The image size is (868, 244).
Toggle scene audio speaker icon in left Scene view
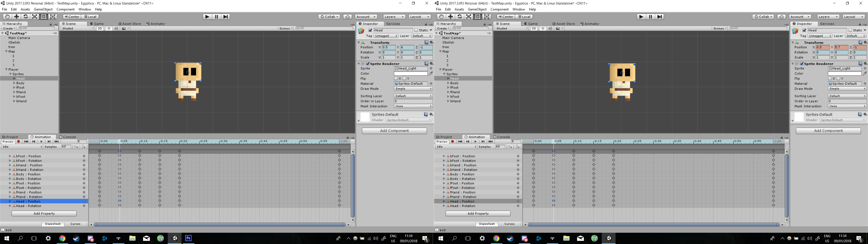click(116, 28)
